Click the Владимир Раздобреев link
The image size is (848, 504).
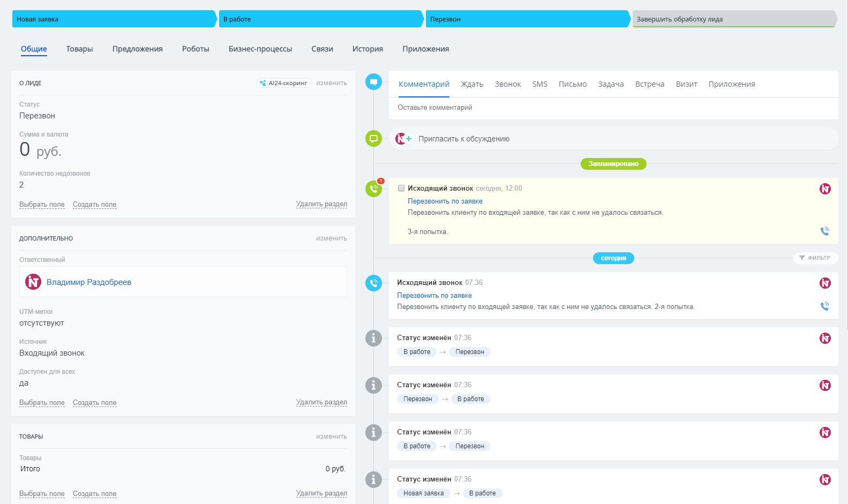(89, 282)
